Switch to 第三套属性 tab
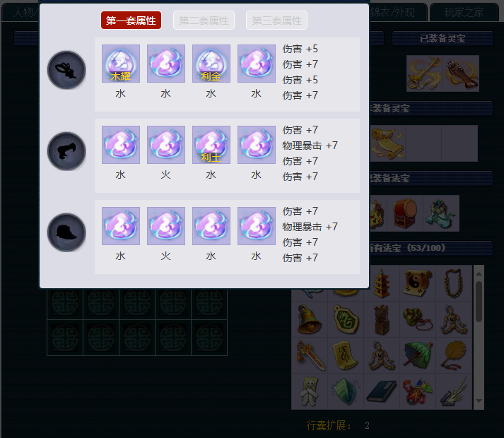This screenshot has width=504, height=438. (x=277, y=20)
